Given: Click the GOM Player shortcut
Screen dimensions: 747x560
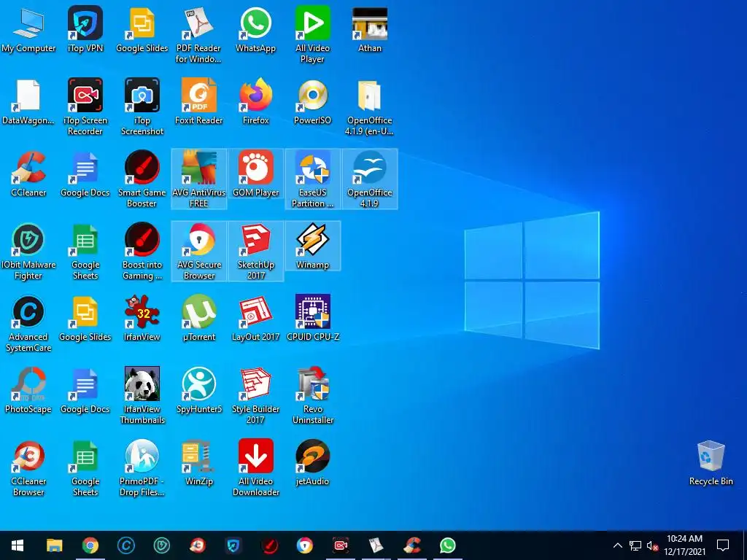Looking at the screenshot, I should click(256, 174).
